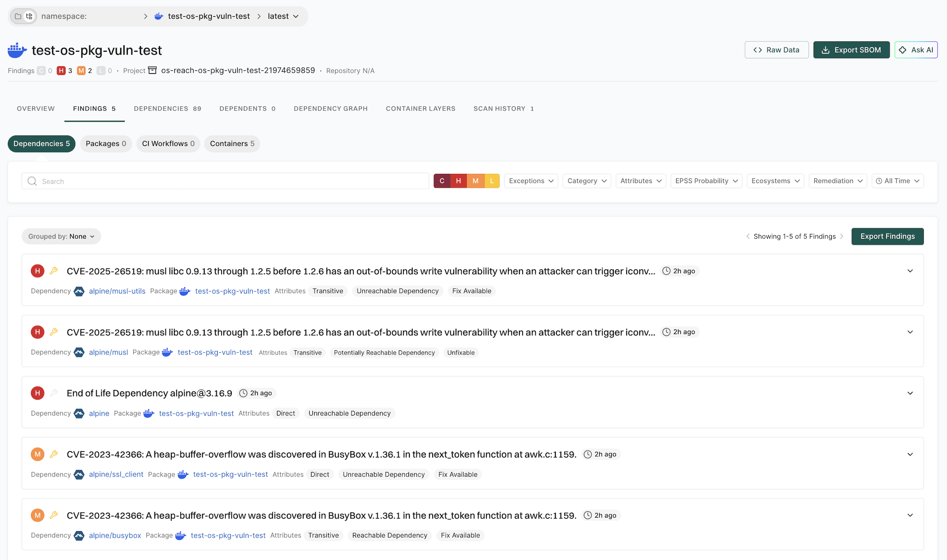947x560 pixels.
Task: Click the Export Findings button
Action: (887, 236)
